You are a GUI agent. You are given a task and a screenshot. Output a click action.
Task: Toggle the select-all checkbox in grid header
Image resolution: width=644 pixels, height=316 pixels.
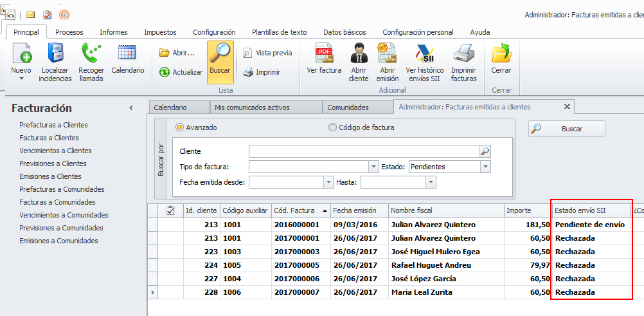coord(170,210)
